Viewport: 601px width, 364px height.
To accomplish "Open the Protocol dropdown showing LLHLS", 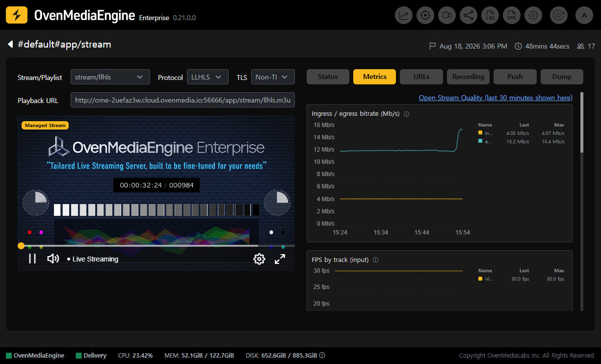I will point(208,77).
